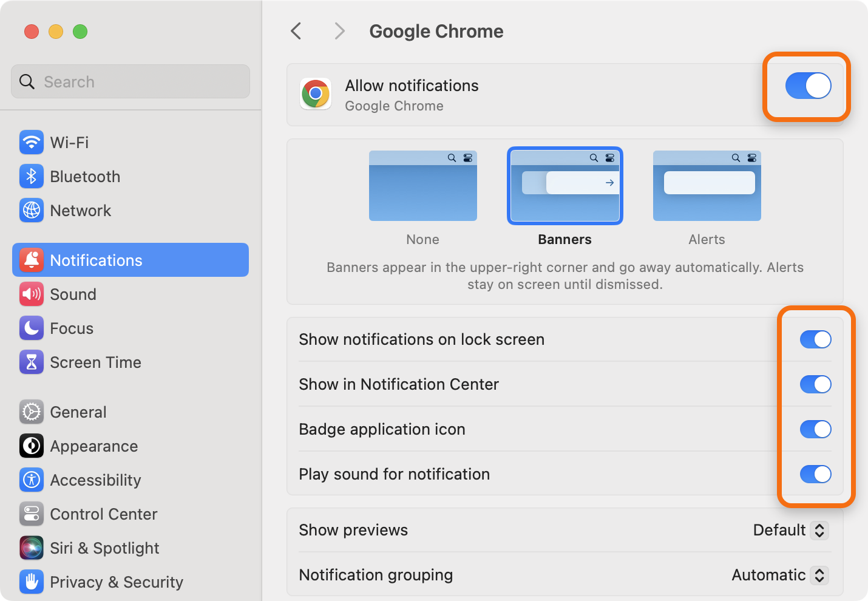868x601 pixels.
Task: Turn off Show in Notification Center
Action: pos(816,384)
